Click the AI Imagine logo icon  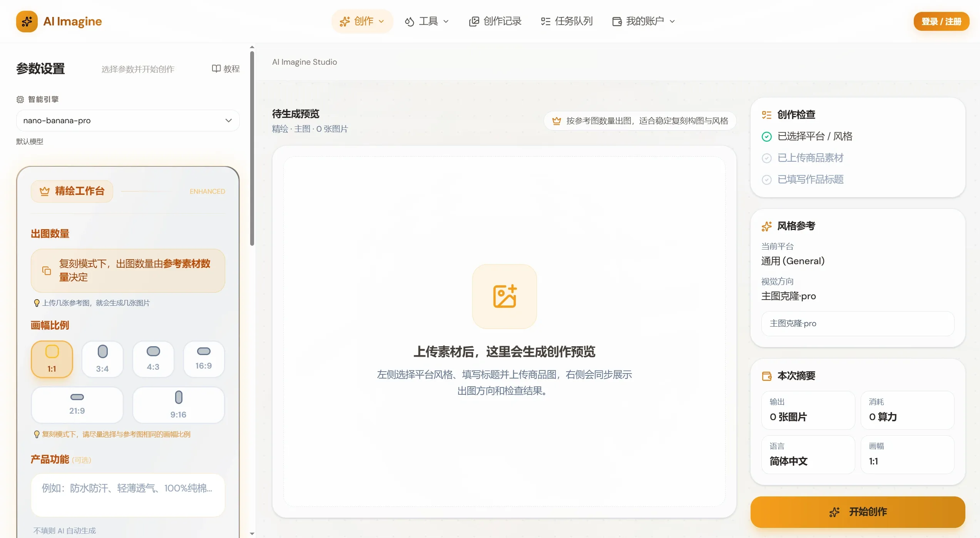pos(27,21)
